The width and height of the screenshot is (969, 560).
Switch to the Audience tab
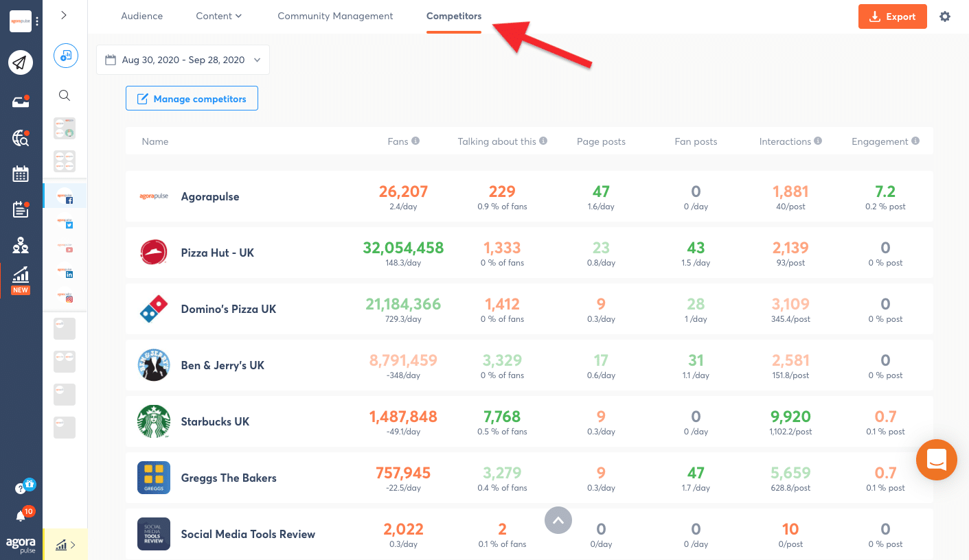(x=141, y=16)
